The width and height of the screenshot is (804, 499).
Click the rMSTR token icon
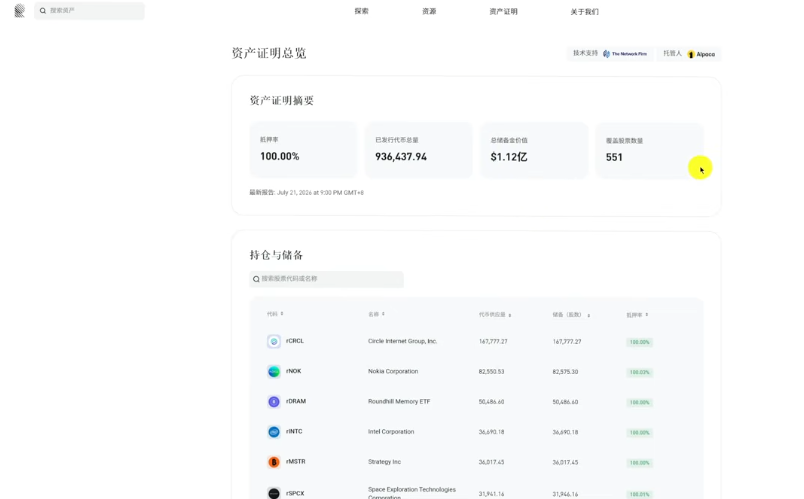274,462
